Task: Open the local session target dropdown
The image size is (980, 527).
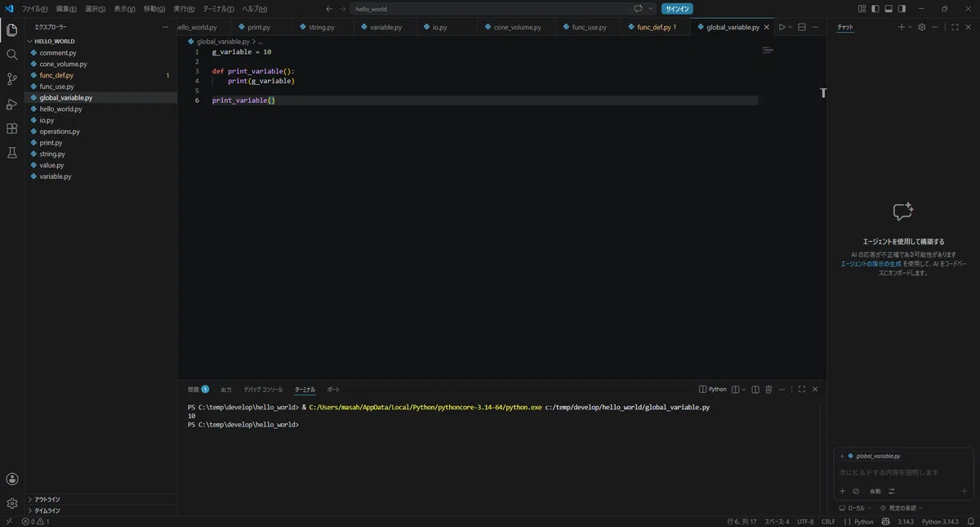Action: [x=855, y=508]
